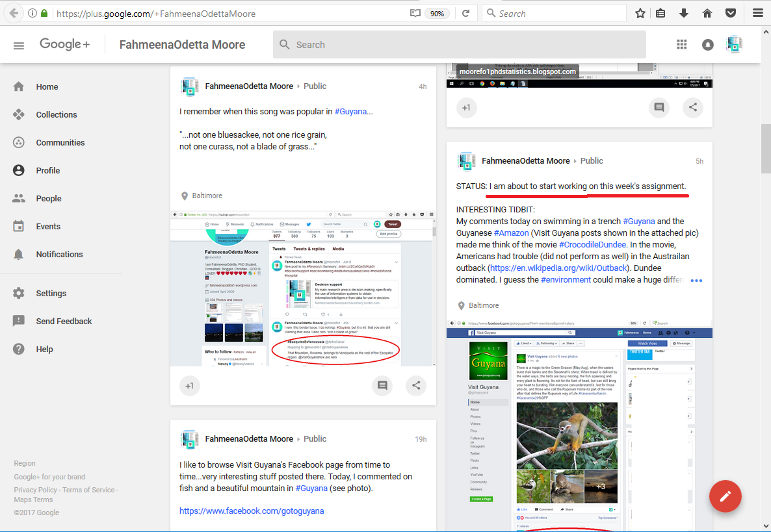Open the facebook.com/gotoguyana link
The height and width of the screenshot is (532, 771).
point(252,511)
